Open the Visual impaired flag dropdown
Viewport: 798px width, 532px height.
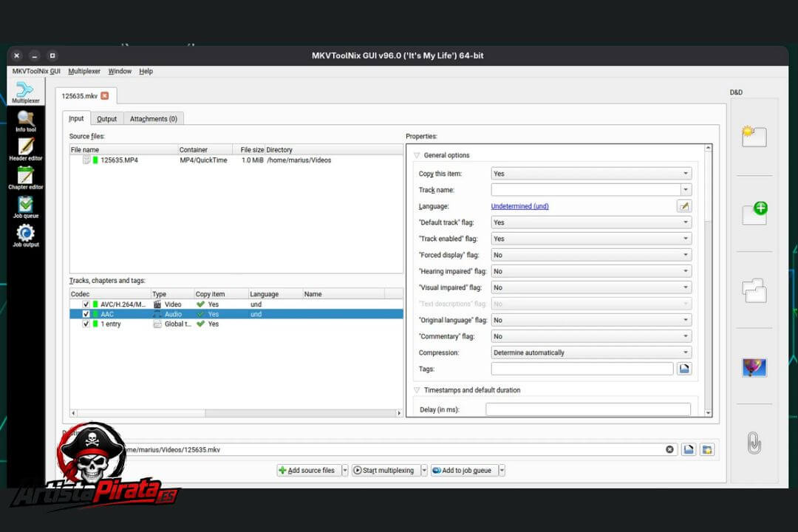coord(591,287)
